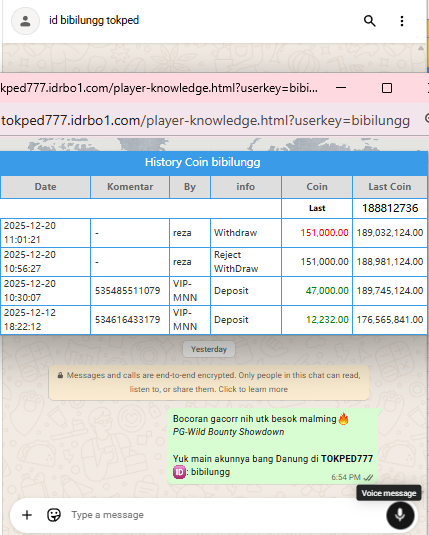The height and width of the screenshot is (535, 429).
Task: Select last coin 176,565,841.00
Action: tap(390, 320)
